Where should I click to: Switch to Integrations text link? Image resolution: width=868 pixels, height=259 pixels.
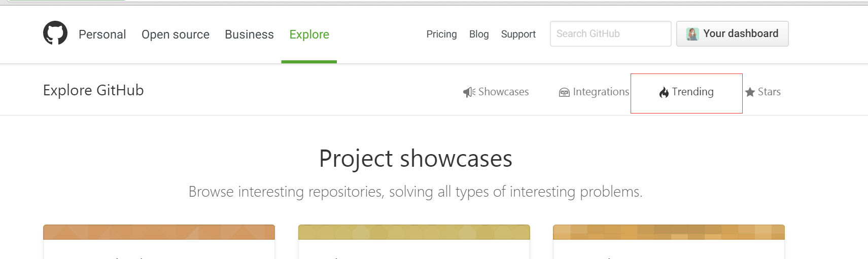pos(601,92)
